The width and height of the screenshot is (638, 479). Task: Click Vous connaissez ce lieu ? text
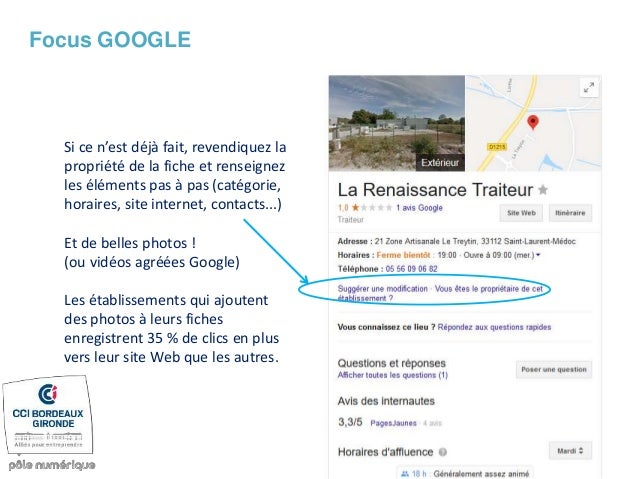click(x=387, y=327)
